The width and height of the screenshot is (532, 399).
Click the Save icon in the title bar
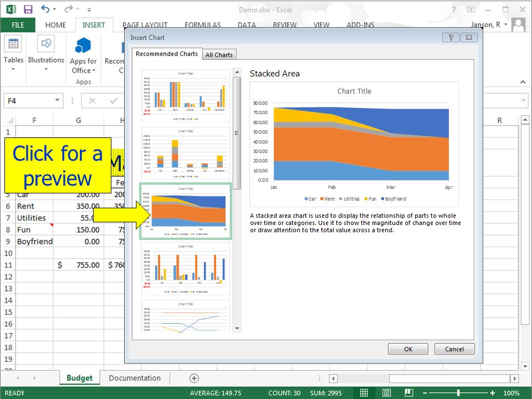click(x=28, y=9)
